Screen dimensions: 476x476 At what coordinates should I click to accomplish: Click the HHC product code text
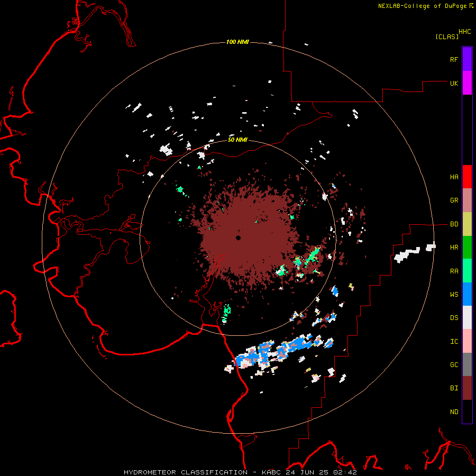pos(465,32)
